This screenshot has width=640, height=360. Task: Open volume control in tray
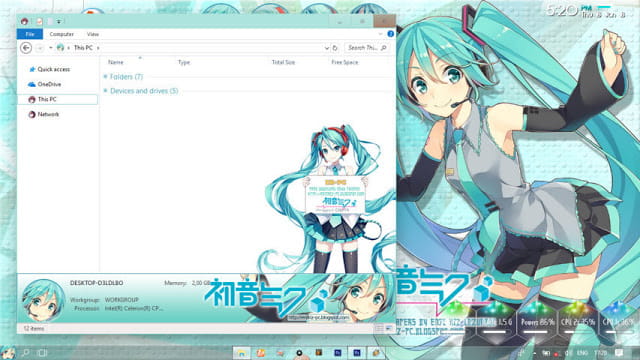pyautogui.click(x=568, y=353)
